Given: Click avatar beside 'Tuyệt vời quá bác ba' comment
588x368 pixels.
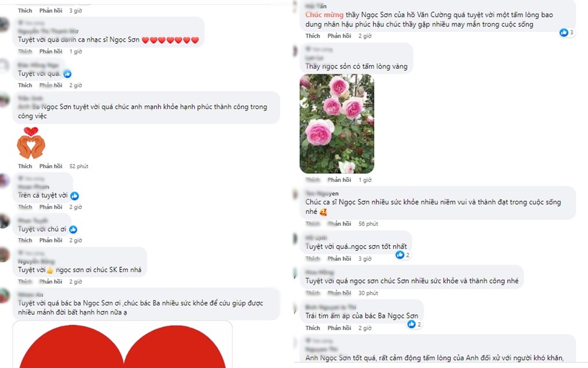Looking at the screenshot, I should point(4,296).
